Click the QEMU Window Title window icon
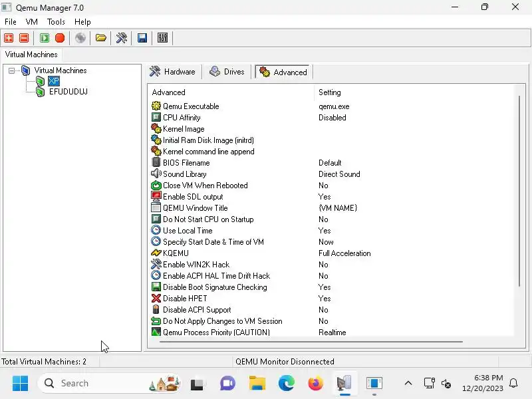 coord(156,207)
